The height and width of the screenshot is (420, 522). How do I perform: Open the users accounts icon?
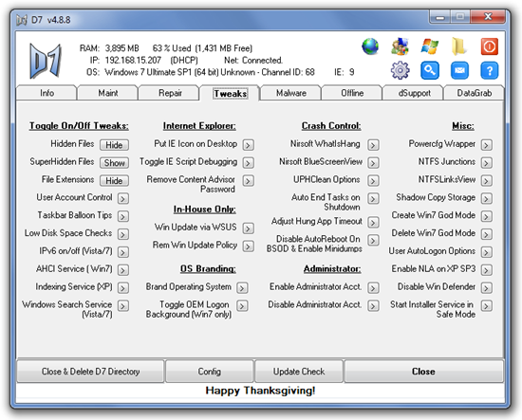(400, 46)
